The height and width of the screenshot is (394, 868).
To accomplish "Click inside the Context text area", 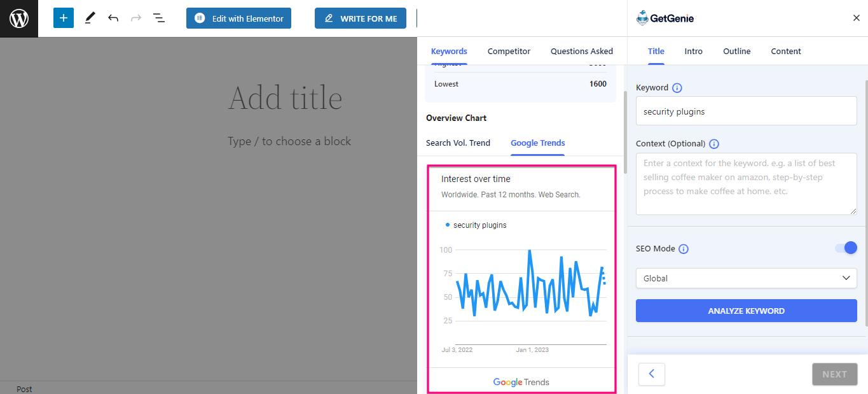I will (x=747, y=184).
